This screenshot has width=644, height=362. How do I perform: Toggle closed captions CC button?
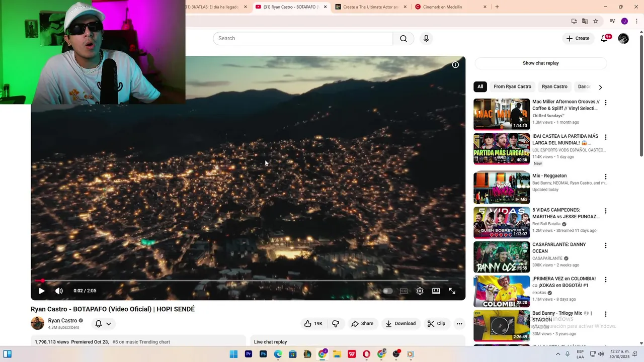click(404, 291)
